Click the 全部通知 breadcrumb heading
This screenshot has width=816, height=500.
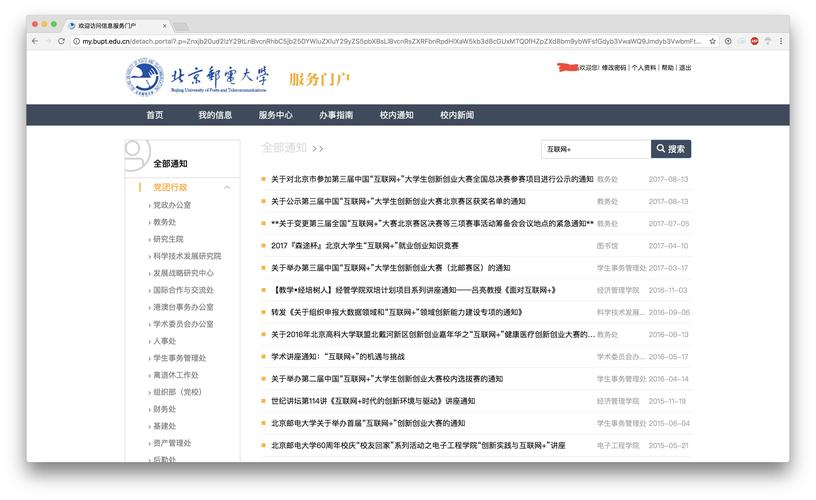pos(284,148)
